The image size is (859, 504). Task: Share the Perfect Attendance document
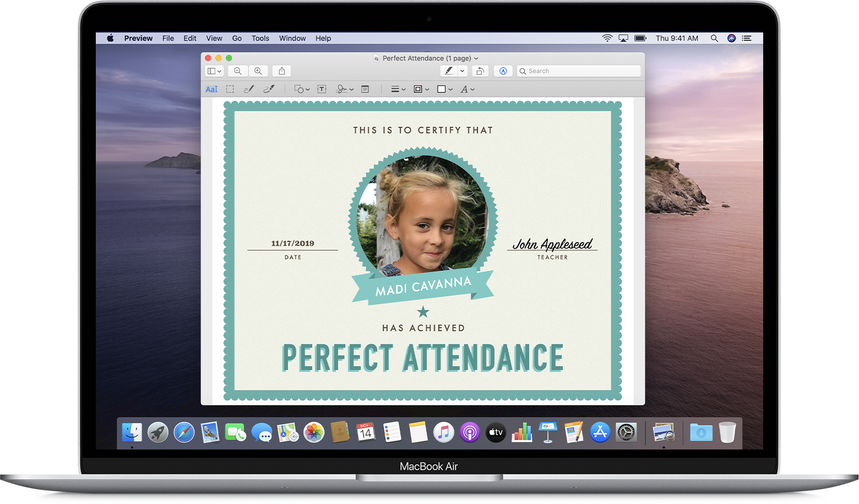pos(282,71)
